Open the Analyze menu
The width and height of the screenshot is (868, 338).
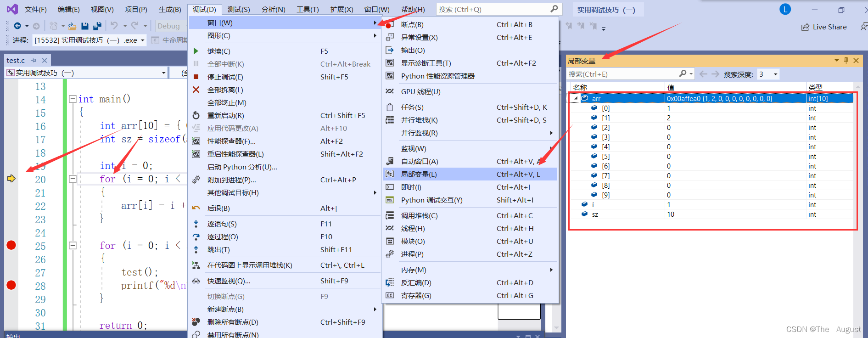tap(273, 9)
